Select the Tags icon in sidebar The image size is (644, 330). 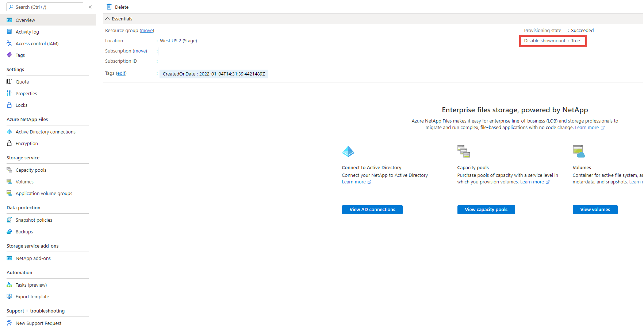9,55
